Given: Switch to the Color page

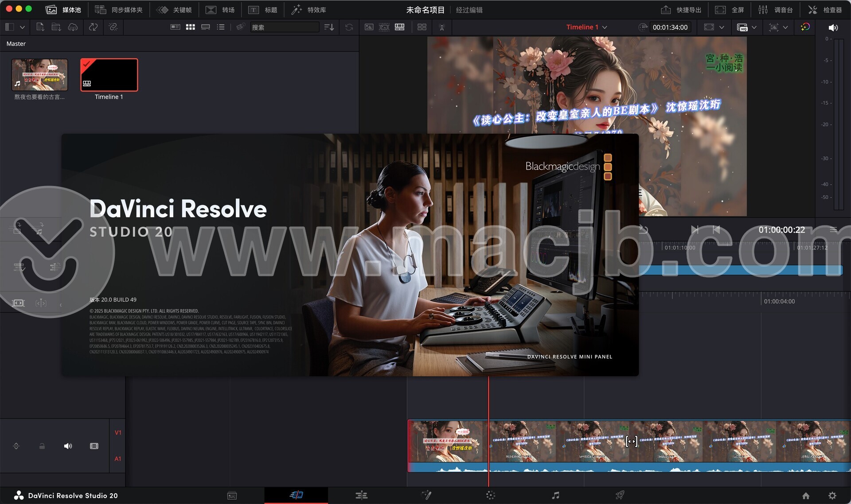Looking at the screenshot, I should (x=490, y=495).
